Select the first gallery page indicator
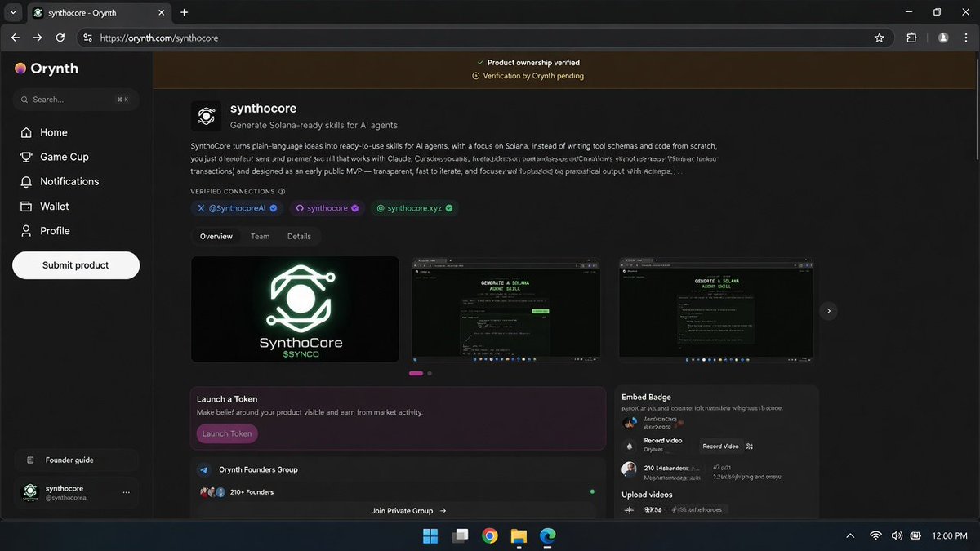Image resolution: width=980 pixels, height=551 pixels. click(416, 373)
